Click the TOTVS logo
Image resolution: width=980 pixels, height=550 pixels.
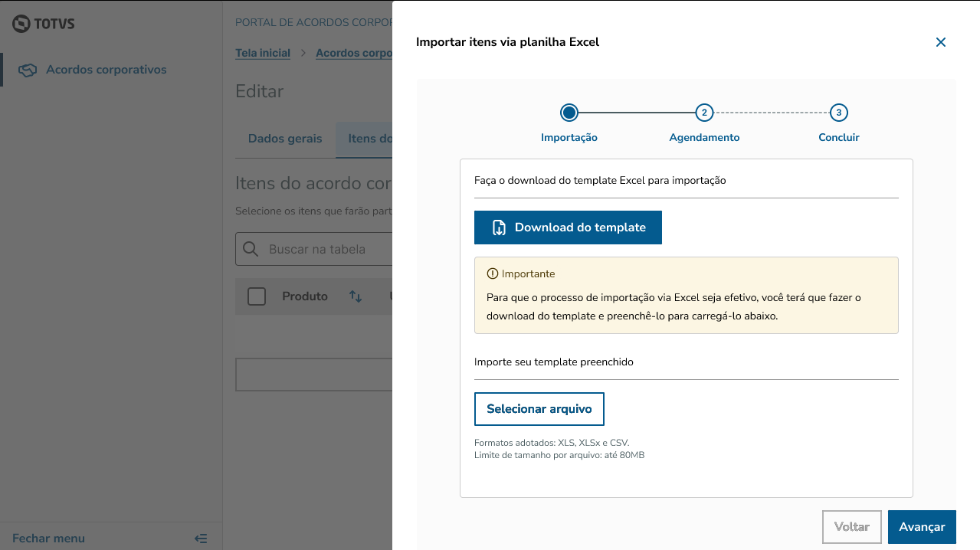click(x=44, y=24)
